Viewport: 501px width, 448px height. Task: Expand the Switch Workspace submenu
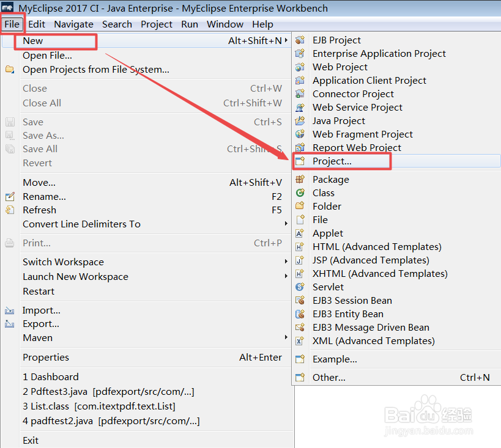pos(286,262)
